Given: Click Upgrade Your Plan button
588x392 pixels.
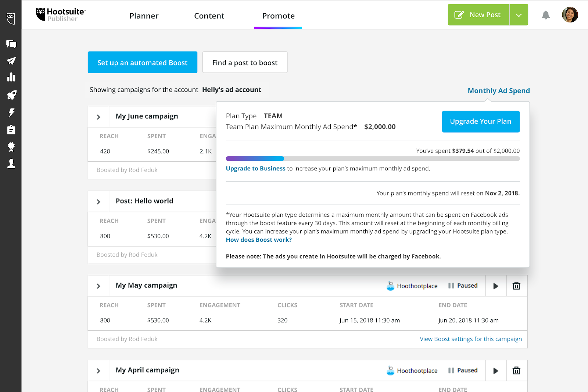Looking at the screenshot, I should [481, 122].
